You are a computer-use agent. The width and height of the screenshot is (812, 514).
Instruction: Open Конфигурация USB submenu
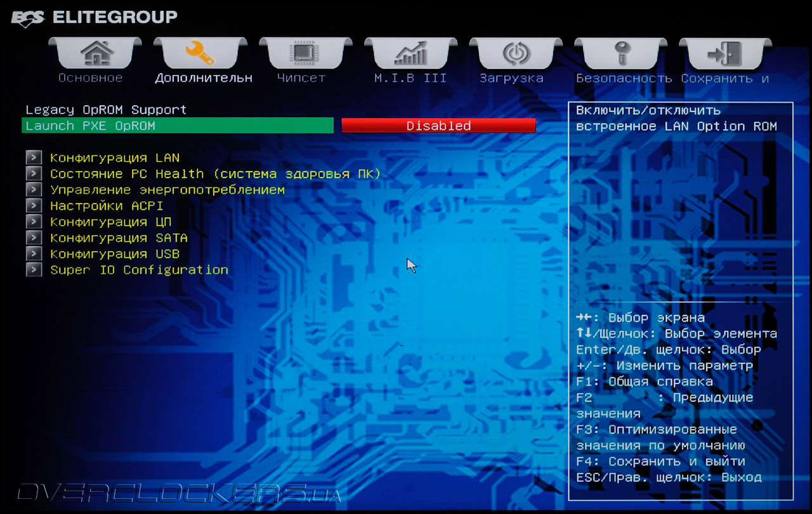click(x=115, y=254)
